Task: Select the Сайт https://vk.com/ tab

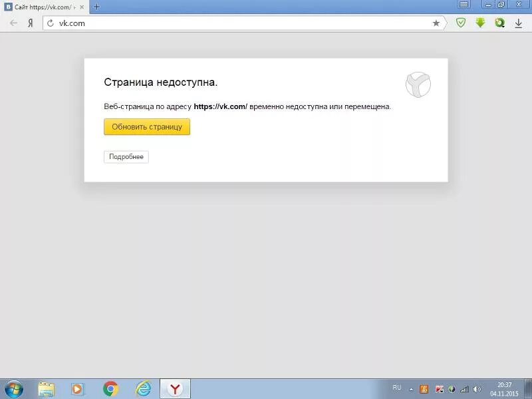Action: click(45, 7)
